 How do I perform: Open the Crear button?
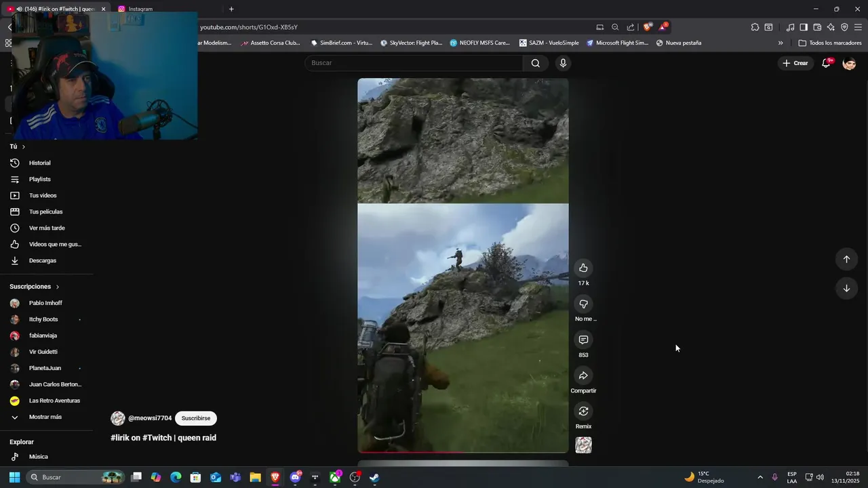pos(795,63)
